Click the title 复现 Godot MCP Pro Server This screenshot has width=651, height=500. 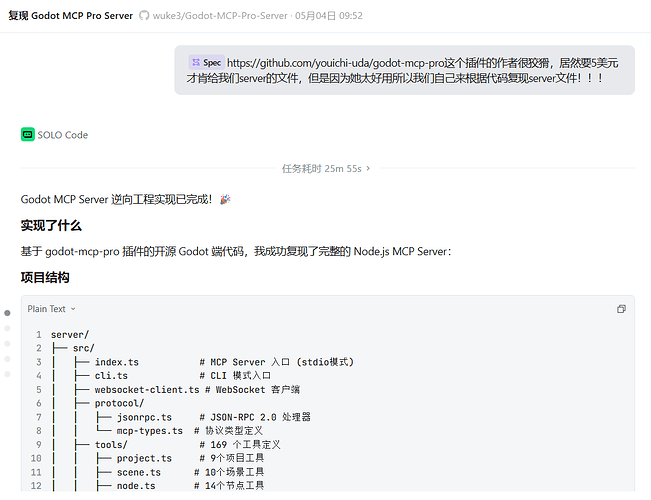point(71,16)
